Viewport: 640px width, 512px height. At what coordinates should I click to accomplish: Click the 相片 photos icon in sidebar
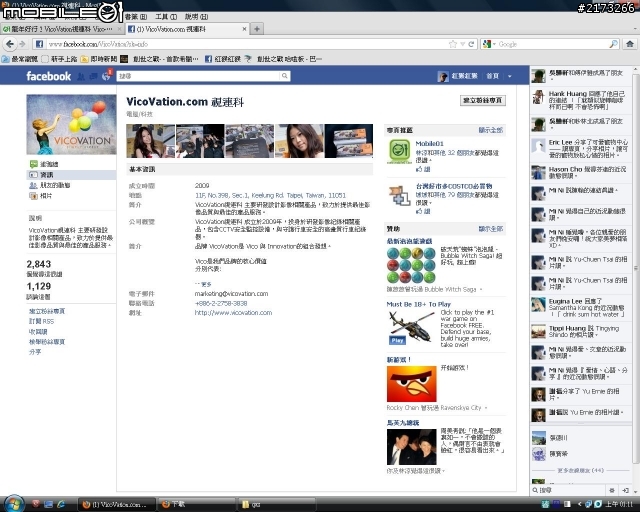[x=33, y=196]
